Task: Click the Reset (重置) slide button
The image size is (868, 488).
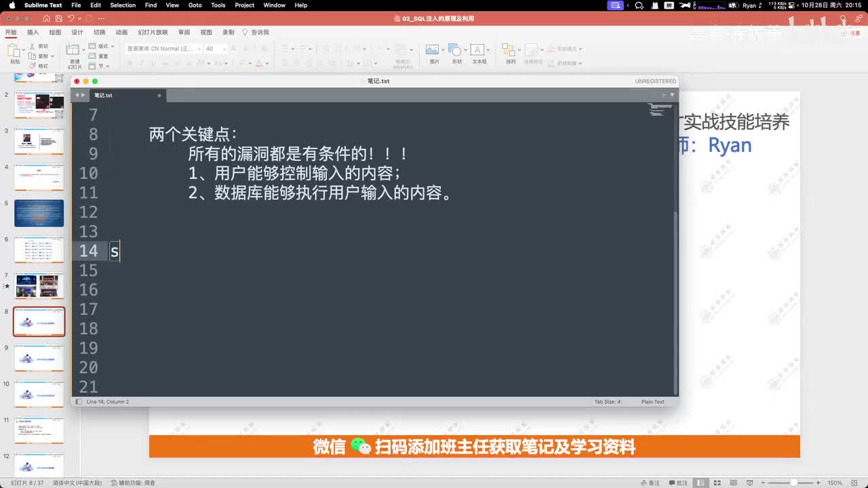Action: [x=99, y=56]
